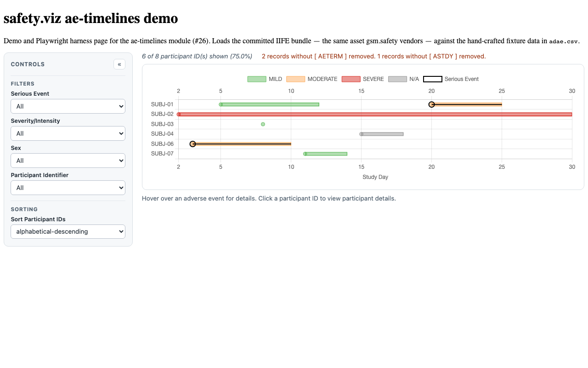
Task: Click the serious event circle marker for SUBJ-06
Action: 192,144
